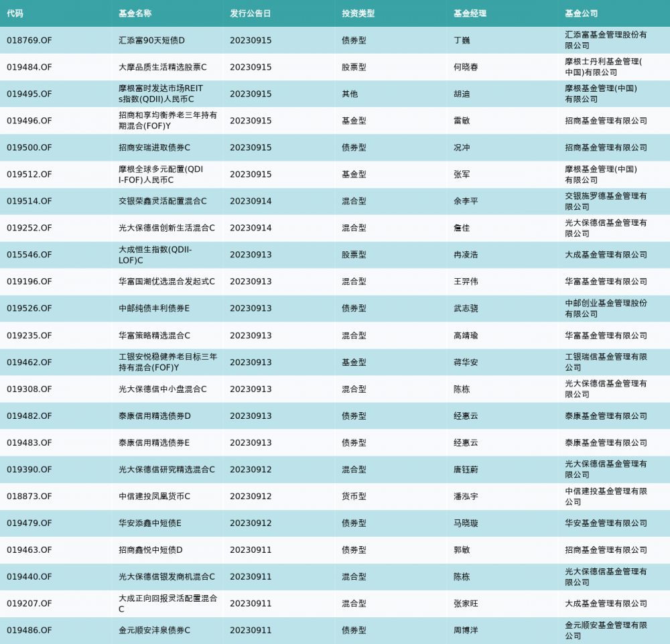The width and height of the screenshot is (670, 644).
Task: Select the 基金经理 column header
Action: (x=470, y=13)
